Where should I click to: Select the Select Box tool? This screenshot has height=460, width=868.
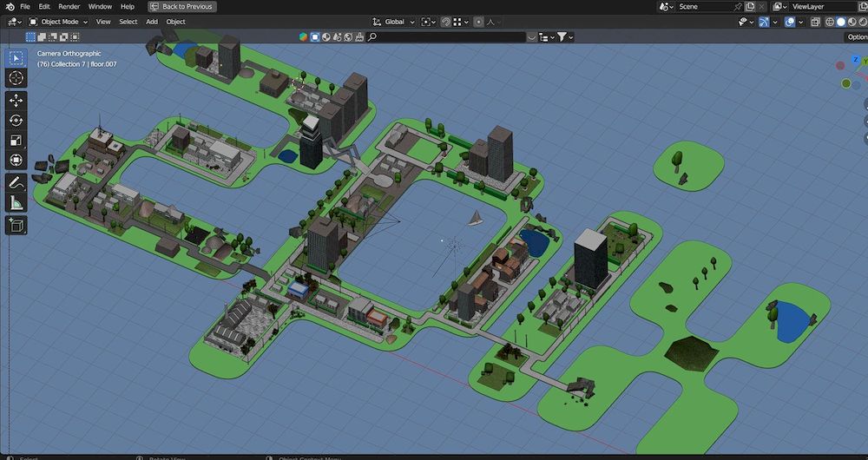16,58
